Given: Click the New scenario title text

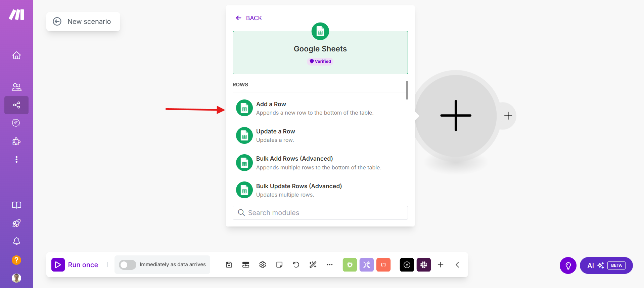Looking at the screenshot, I should [89, 22].
